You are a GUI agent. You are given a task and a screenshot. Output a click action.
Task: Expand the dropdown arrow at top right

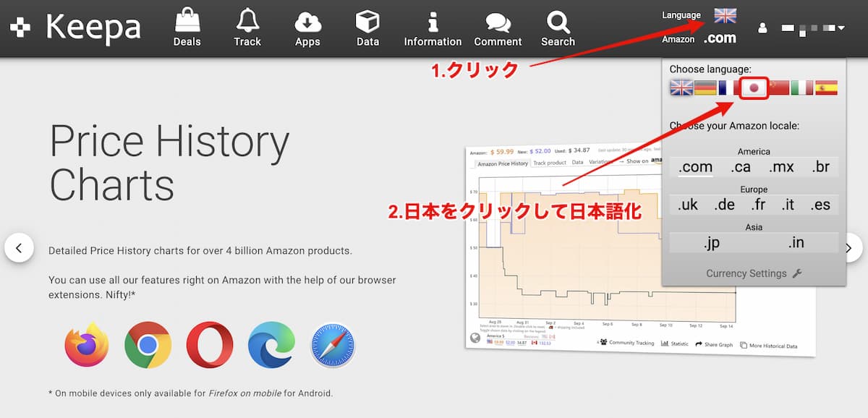coord(841,29)
